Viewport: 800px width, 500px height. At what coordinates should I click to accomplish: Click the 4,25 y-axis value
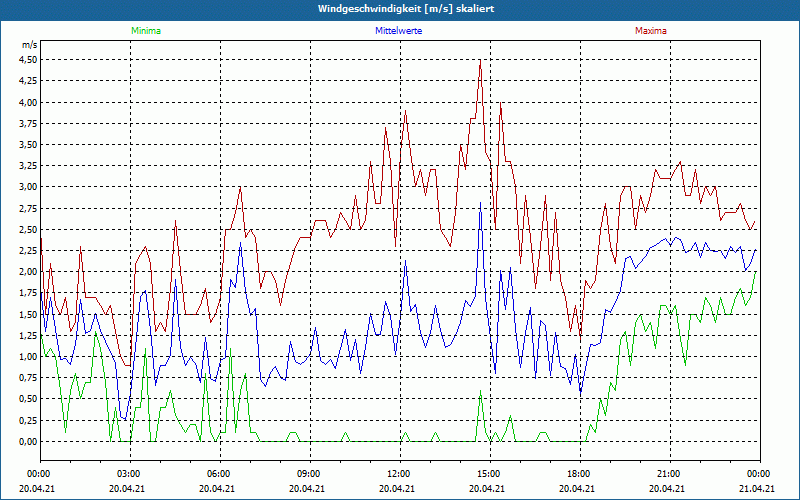pyautogui.click(x=28, y=81)
